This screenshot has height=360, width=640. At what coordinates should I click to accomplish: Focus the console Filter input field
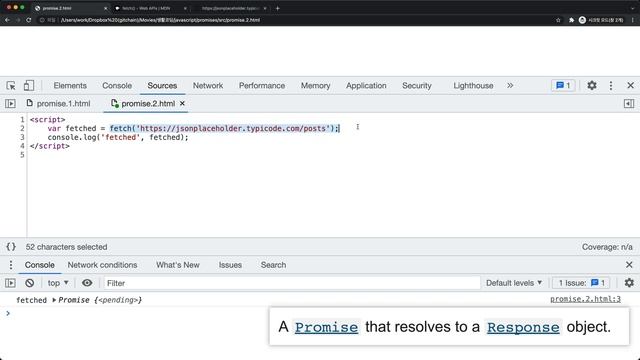292,283
